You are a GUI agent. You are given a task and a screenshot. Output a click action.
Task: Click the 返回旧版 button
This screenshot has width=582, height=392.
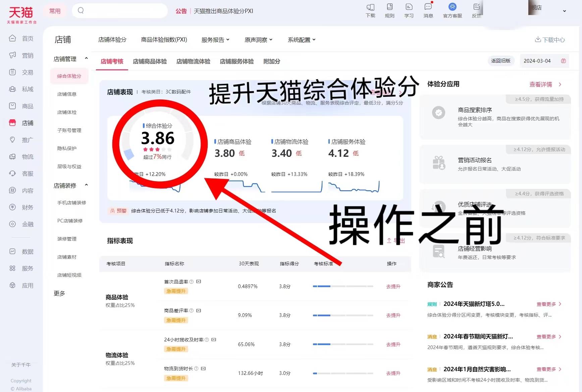[x=500, y=61]
